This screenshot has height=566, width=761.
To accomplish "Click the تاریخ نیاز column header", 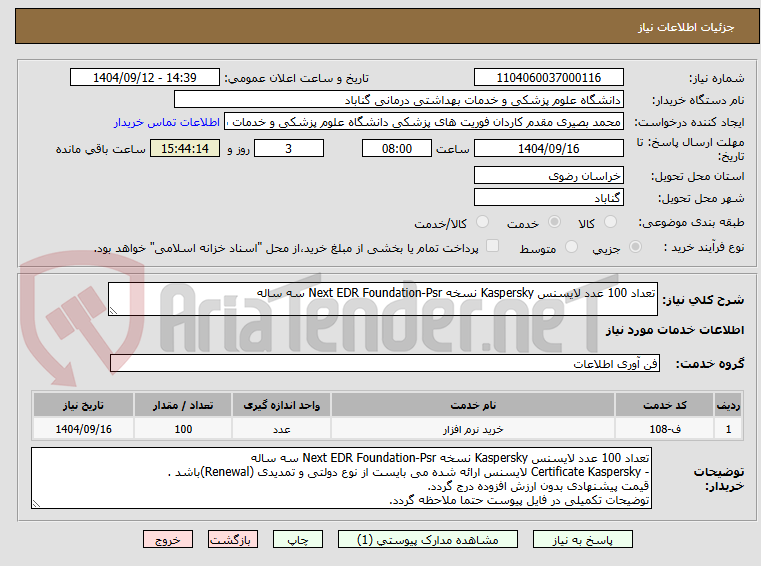I will point(83,405).
